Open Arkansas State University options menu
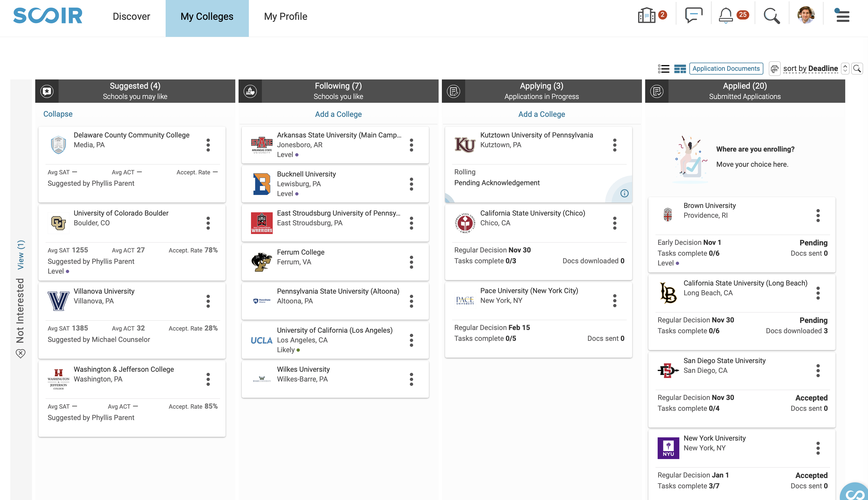 click(x=411, y=145)
